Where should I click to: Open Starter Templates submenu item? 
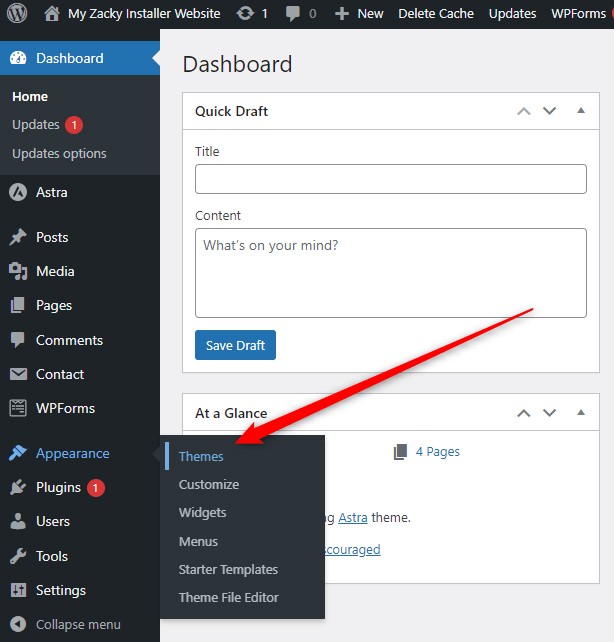pos(228,570)
